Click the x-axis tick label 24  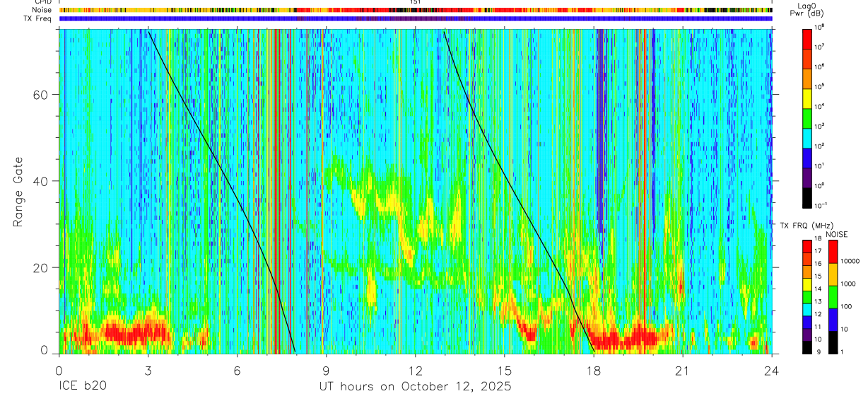tap(772, 370)
